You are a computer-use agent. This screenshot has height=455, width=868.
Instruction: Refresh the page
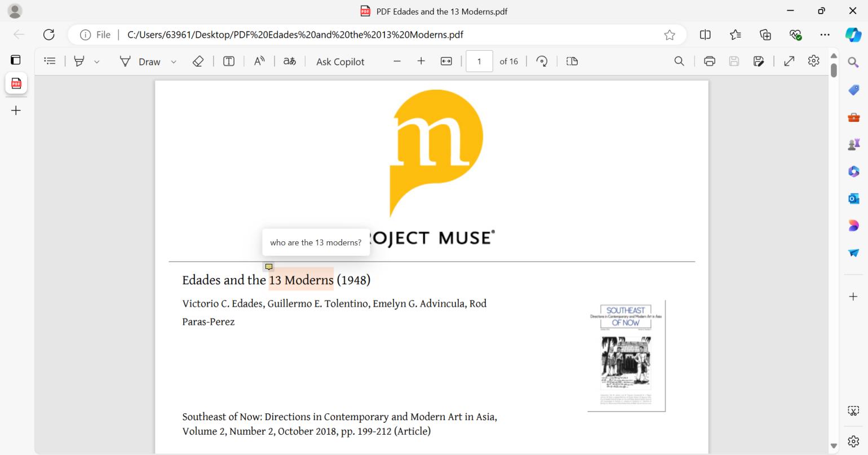tap(49, 34)
